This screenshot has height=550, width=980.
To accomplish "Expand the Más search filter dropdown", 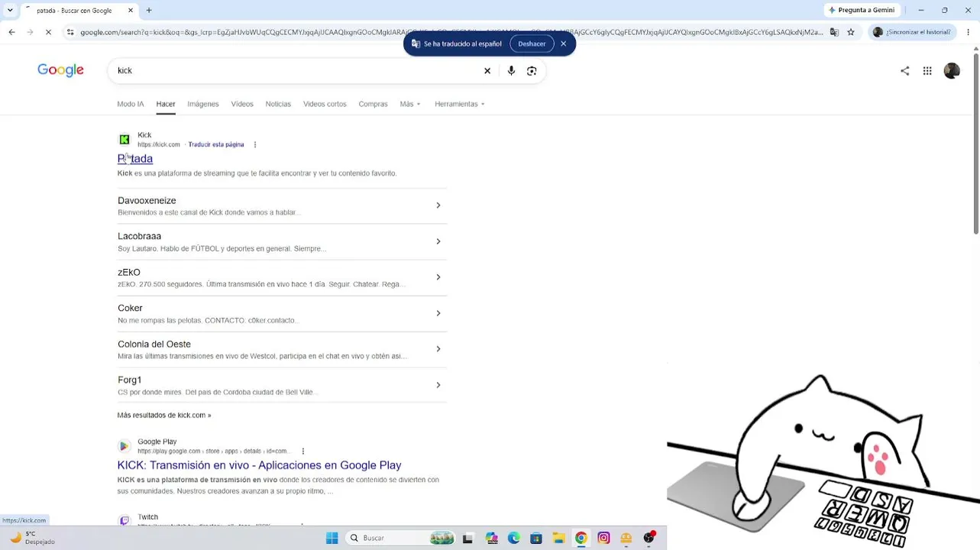I will point(410,104).
